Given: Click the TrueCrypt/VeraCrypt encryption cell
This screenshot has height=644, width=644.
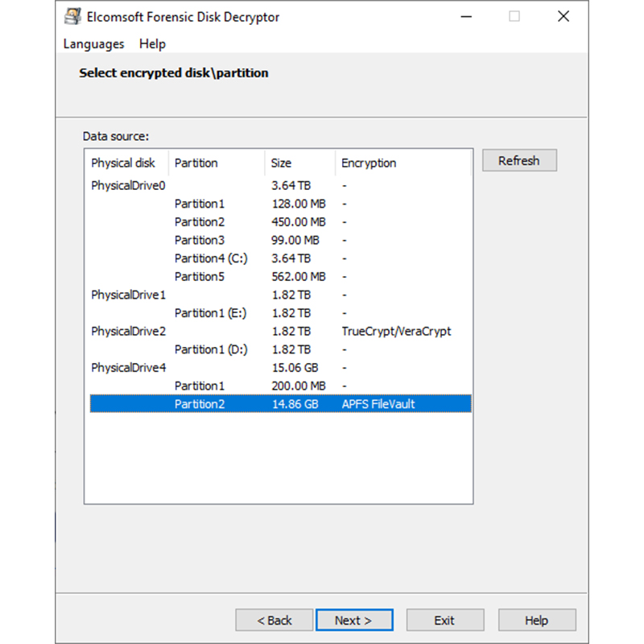Looking at the screenshot, I should pos(396,332).
